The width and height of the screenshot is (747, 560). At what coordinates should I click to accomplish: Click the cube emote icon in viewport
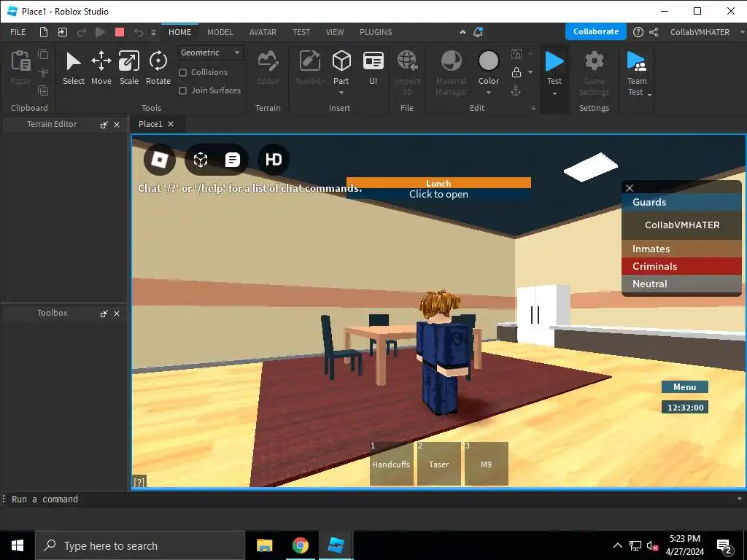tap(201, 160)
